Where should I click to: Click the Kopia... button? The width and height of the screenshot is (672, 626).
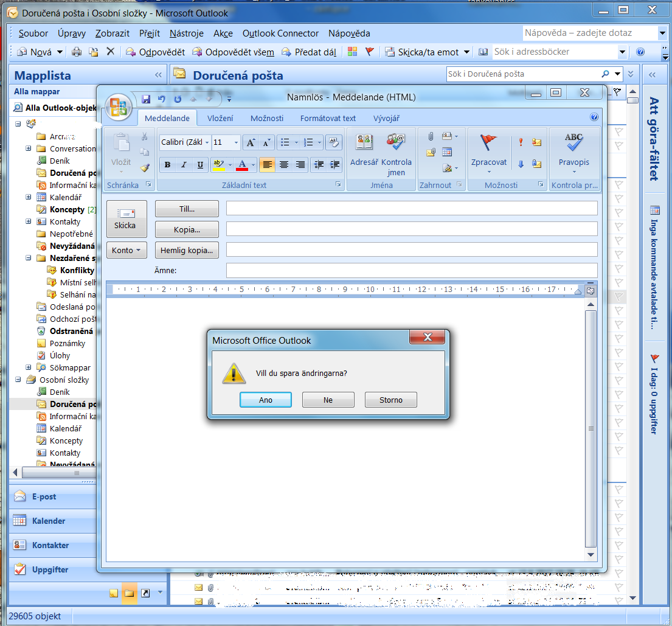(187, 229)
